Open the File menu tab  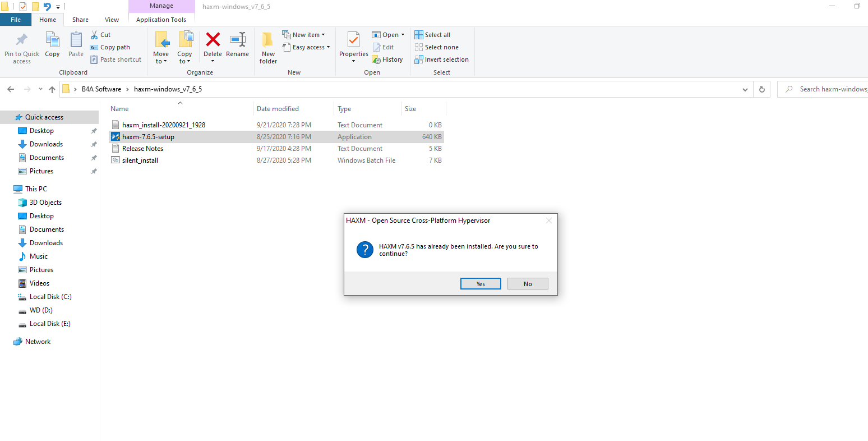[16, 20]
